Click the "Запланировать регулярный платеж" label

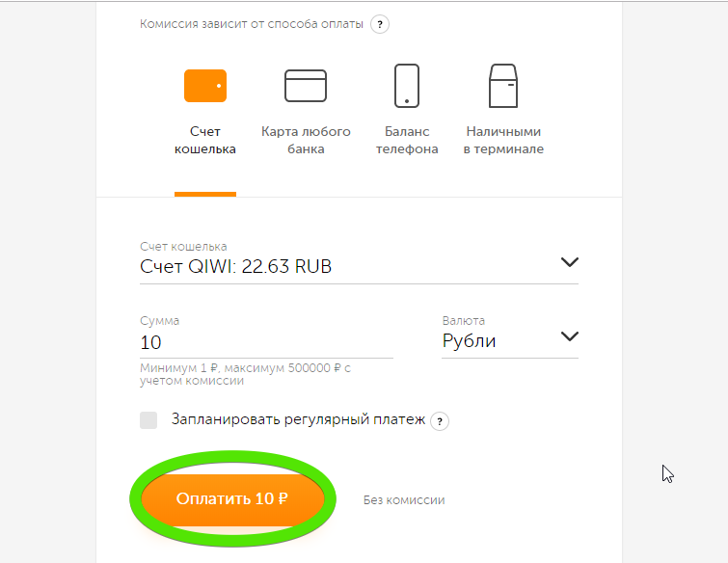click(298, 419)
